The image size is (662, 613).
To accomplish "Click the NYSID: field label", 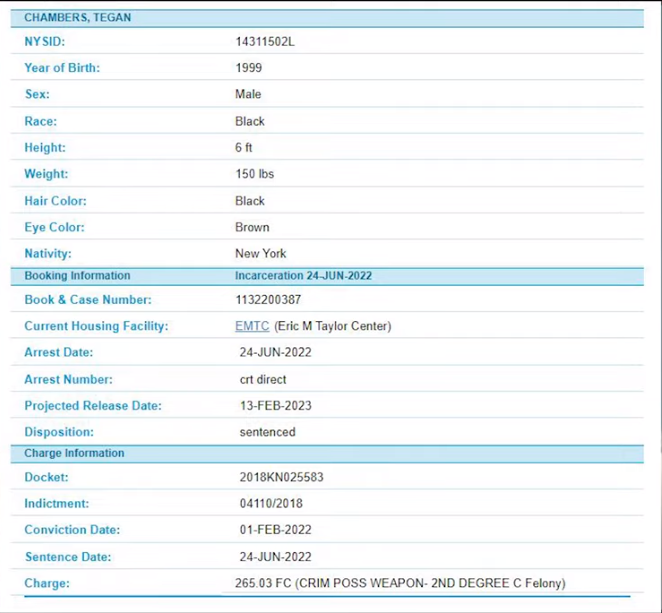I will (x=45, y=42).
